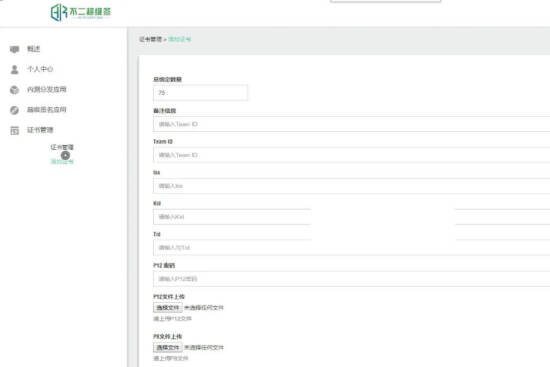The image size is (550, 367).
Task: Click the 未选择任何文件 text beside P8 upload
Action: (x=204, y=348)
